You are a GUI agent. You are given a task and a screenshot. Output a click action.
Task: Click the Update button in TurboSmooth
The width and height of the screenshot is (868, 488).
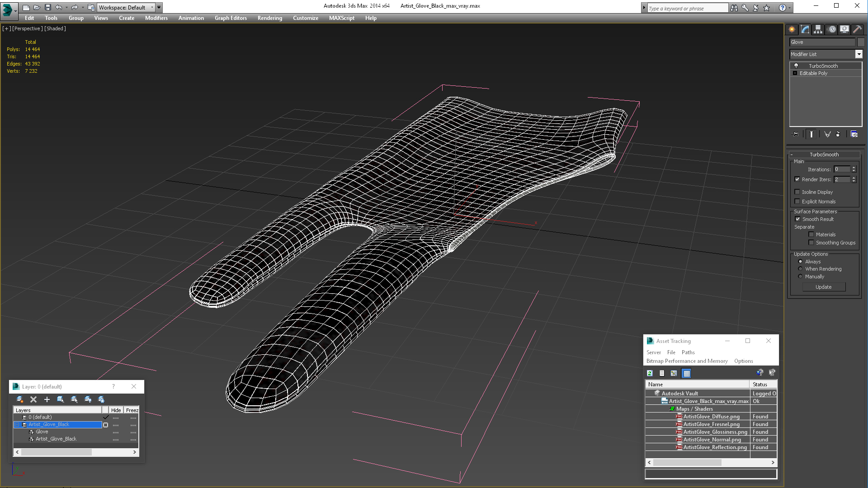coord(823,287)
